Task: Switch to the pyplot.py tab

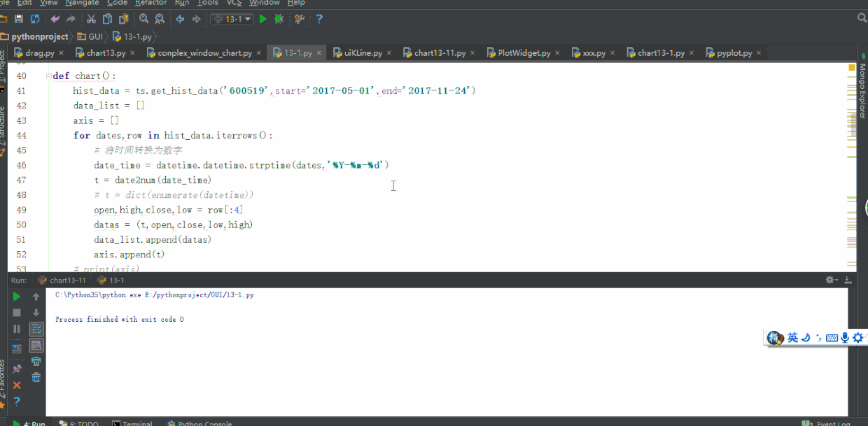Action: tap(734, 53)
